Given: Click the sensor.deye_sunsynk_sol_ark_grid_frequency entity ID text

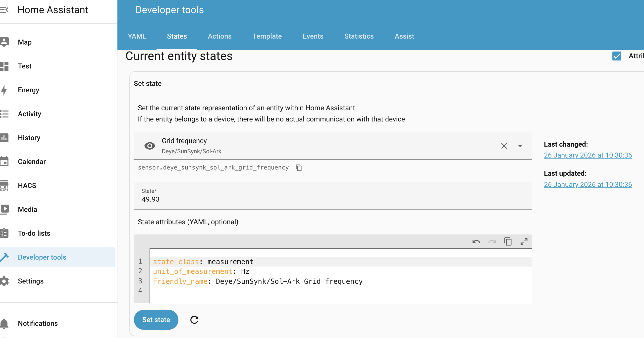Looking at the screenshot, I should coord(213,168).
